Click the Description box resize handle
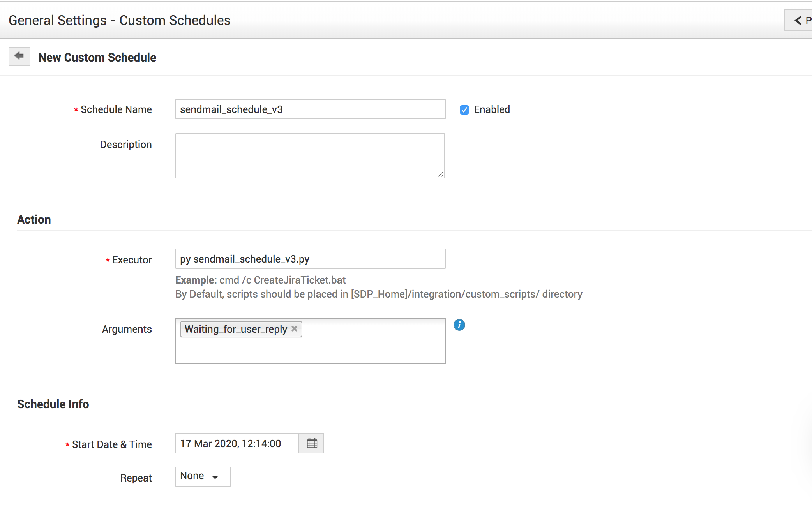Viewport: 812px width, 508px height. click(x=441, y=175)
